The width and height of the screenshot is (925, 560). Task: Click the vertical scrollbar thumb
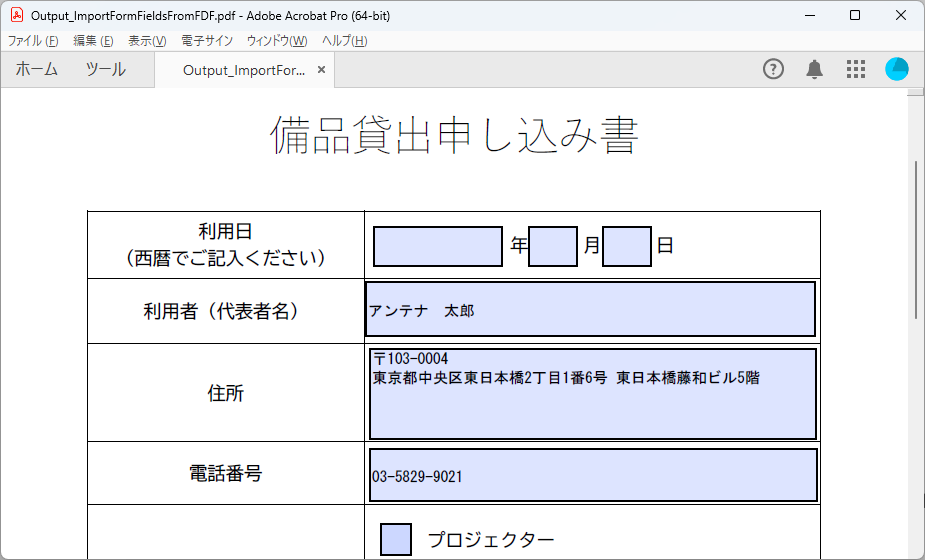(916, 240)
